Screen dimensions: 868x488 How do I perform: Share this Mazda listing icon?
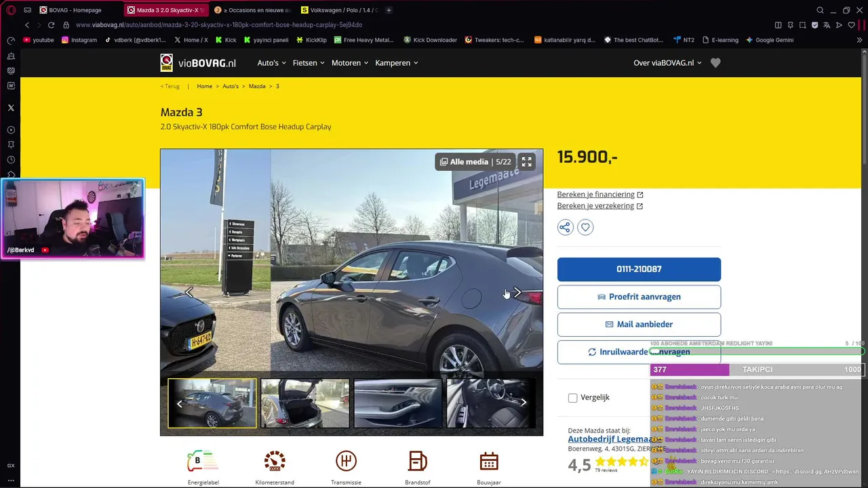click(565, 228)
